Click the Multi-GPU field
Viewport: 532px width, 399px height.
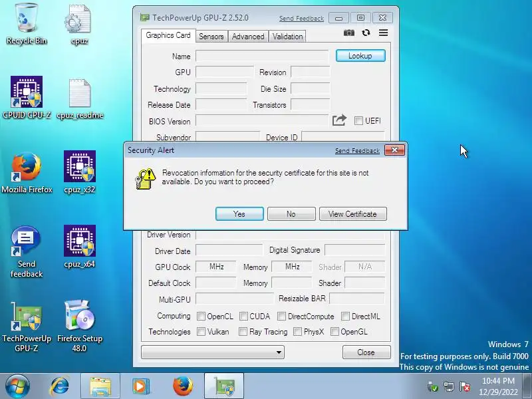(235, 299)
